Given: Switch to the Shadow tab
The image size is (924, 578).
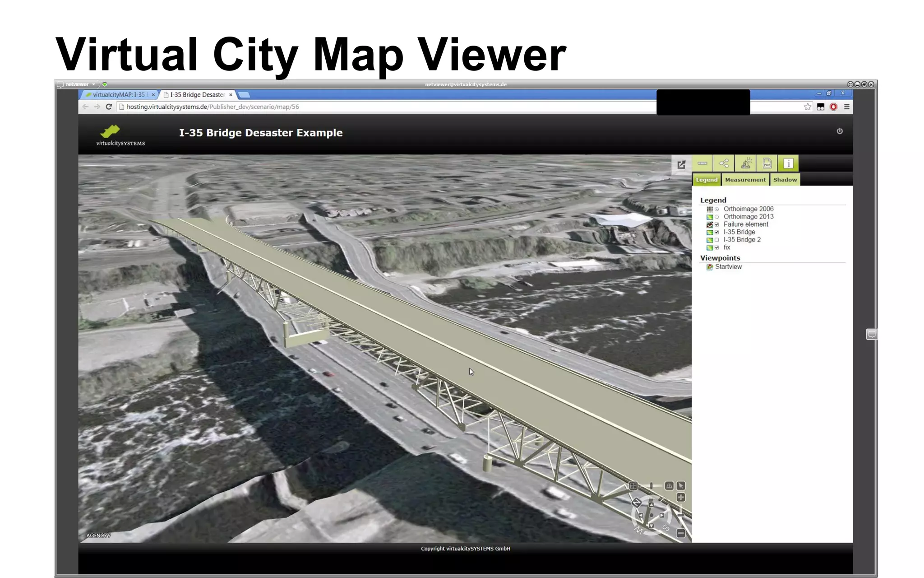Looking at the screenshot, I should [785, 180].
